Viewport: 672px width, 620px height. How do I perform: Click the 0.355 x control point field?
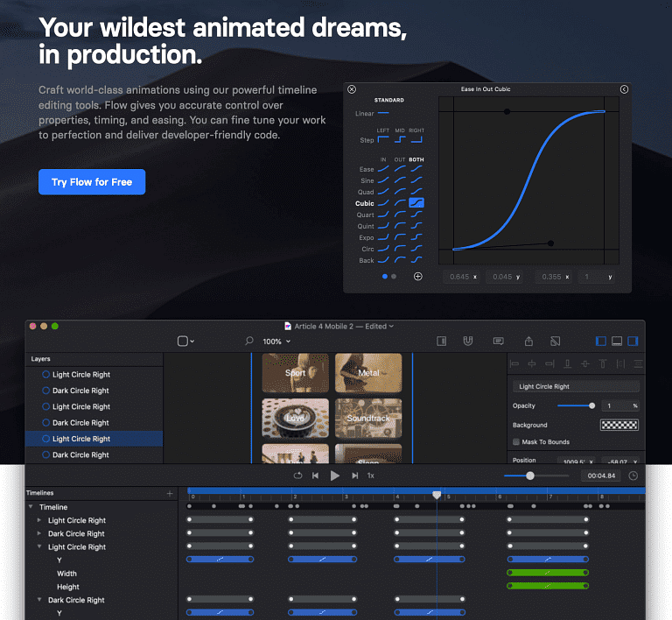555,277
